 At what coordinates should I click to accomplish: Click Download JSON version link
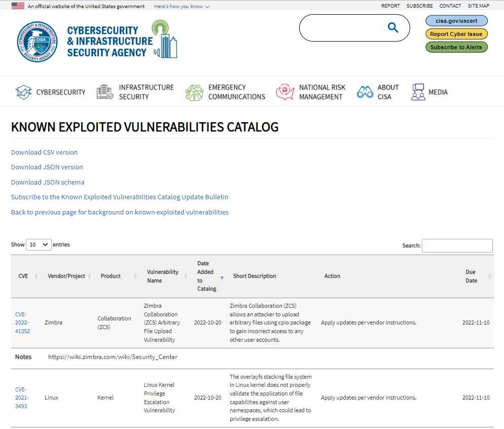click(47, 167)
